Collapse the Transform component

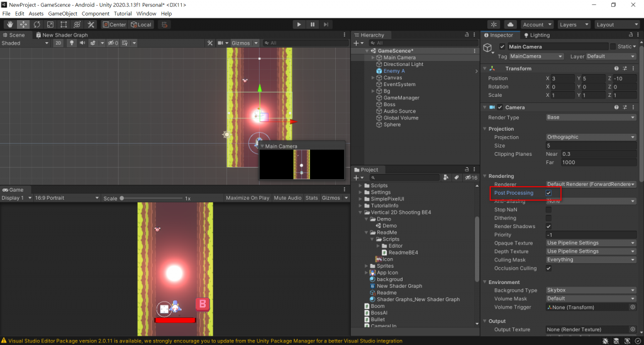click(485, 68)
